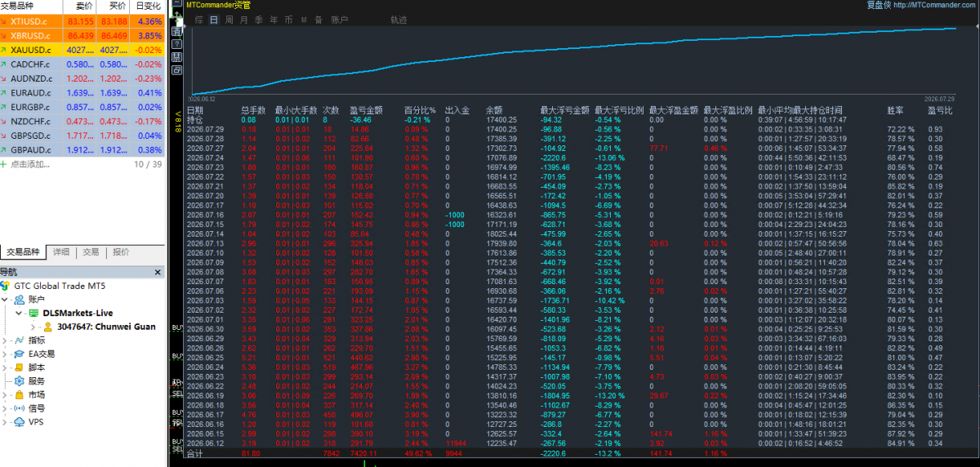Click the 脚本 scripts scroll icon

tap(19, 367)
